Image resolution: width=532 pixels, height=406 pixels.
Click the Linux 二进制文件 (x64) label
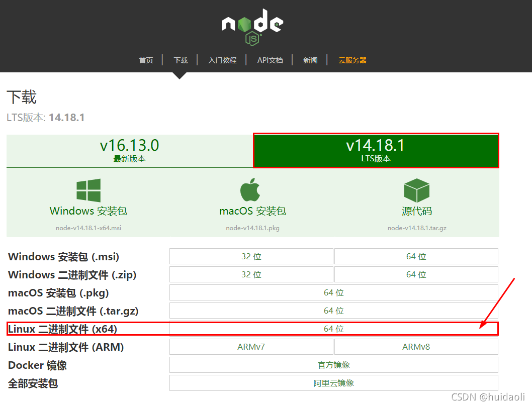pos(62,329)
